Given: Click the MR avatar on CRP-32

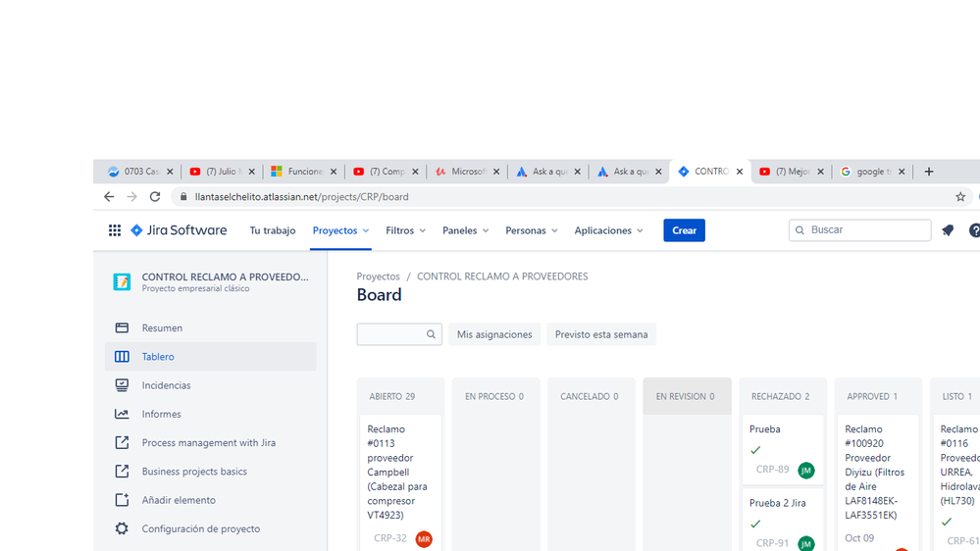Looking at the screenshot, I should click(x=424, y=538).
